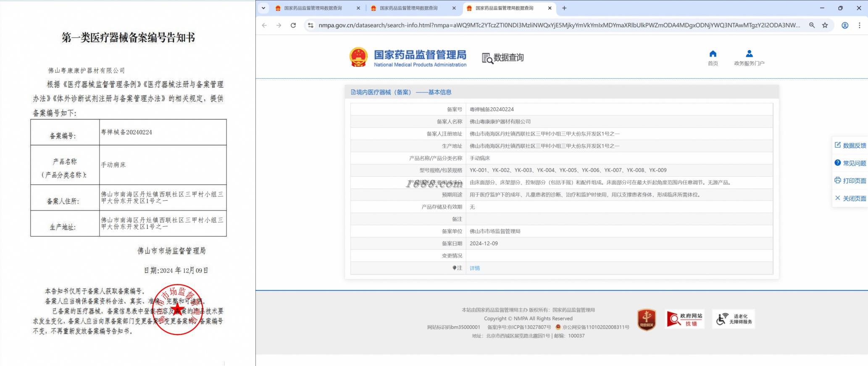The width and height of the screenshot is (868, 366).
Task: Select the 预期用途 intended use text
Action: pos(586,195)
